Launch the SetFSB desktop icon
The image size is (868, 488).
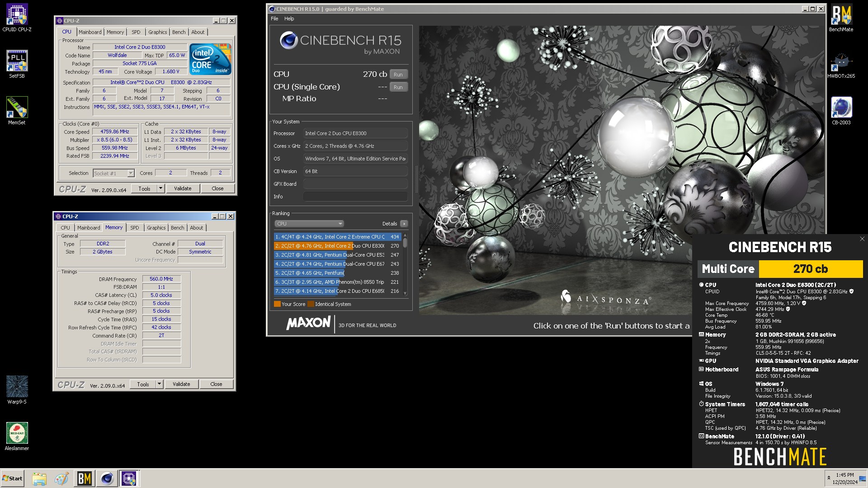(x=17, y=64)
